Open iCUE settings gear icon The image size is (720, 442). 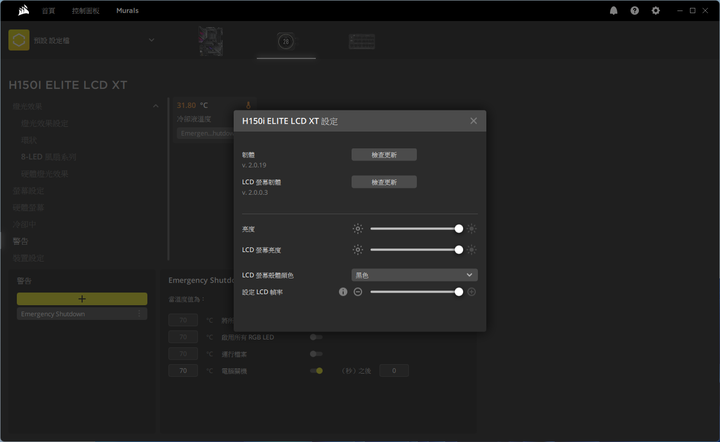pos(656,11)
